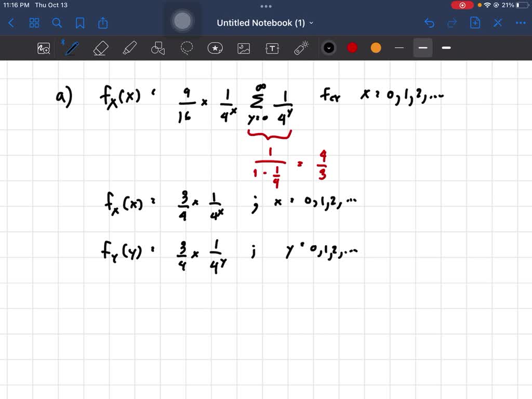
Task: Select the Highlighter tool
Action: pyautogui.click(x=129, y=48)
